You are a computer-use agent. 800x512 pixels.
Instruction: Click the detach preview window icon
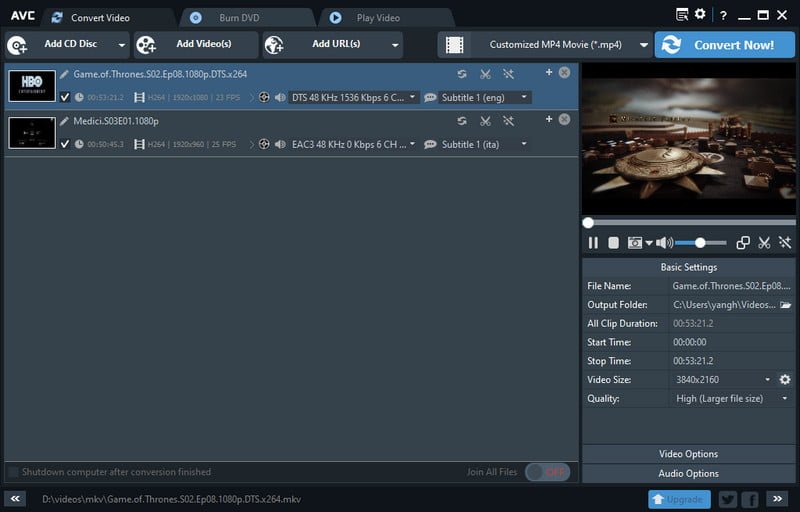coord(743,243)
